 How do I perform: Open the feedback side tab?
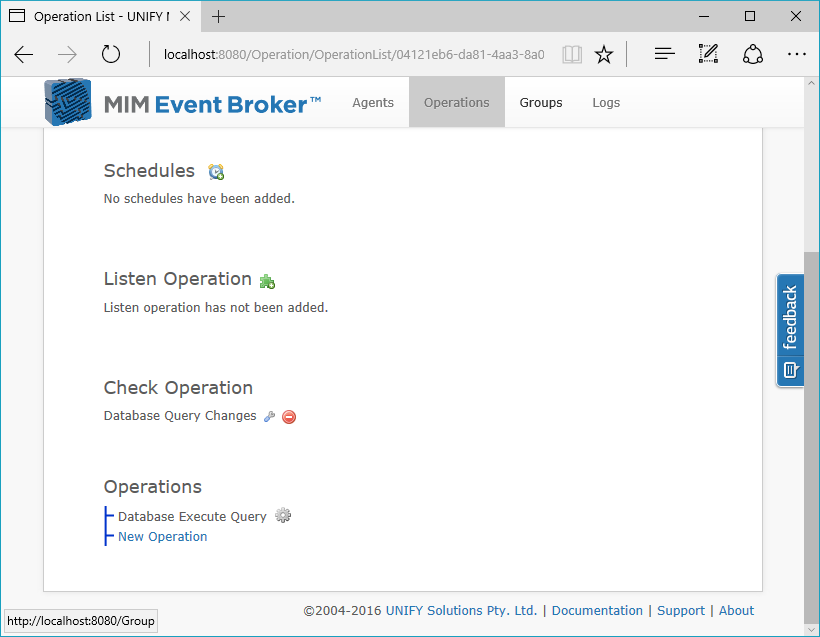coord(790,331)
